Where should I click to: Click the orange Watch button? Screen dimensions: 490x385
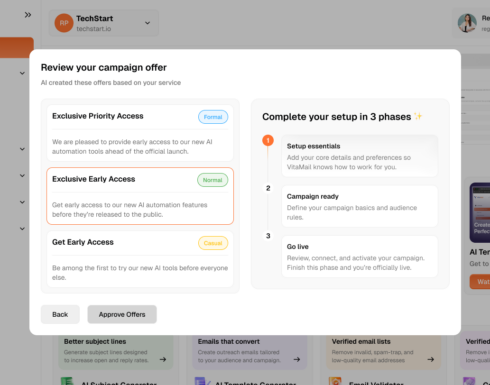(x=480, y=282)
